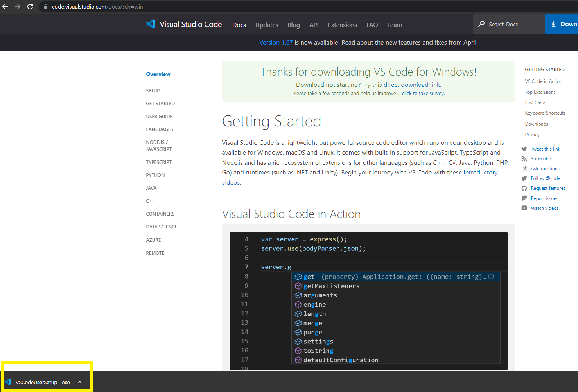Click the GitHub icon beside Request features
Viewport: 578px width, 392px height.
[524, 188]
